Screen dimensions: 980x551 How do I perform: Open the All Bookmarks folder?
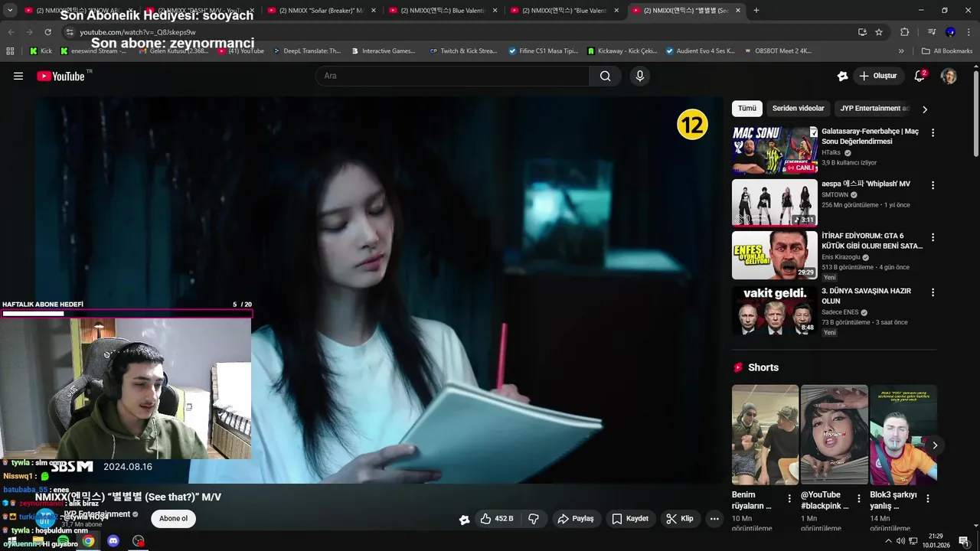point(947,51)
